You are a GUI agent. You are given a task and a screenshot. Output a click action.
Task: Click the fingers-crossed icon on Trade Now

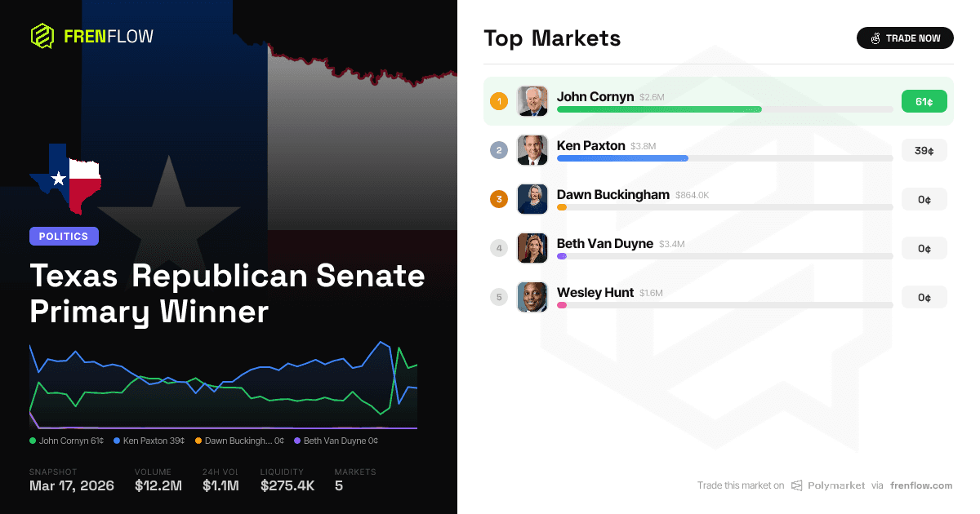point(875,38)
